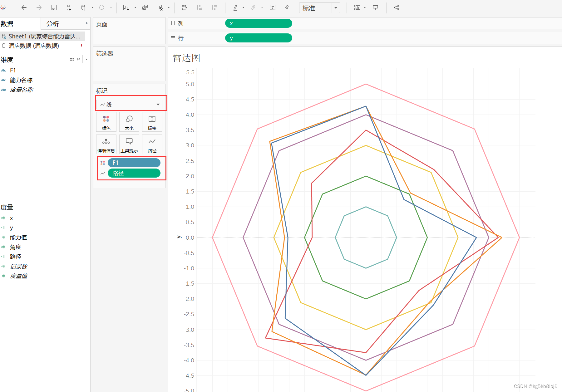Click the save icon in the toolbar

pos(54,7)
